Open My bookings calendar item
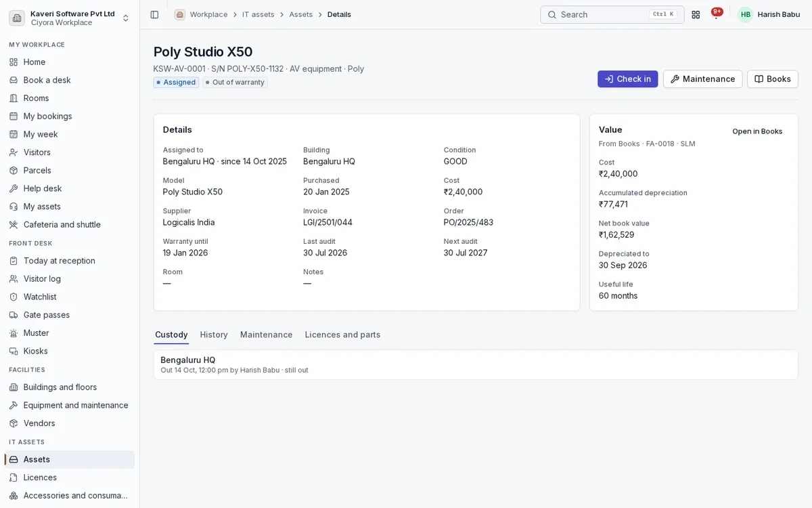812x508 pixels. [69, 116]
